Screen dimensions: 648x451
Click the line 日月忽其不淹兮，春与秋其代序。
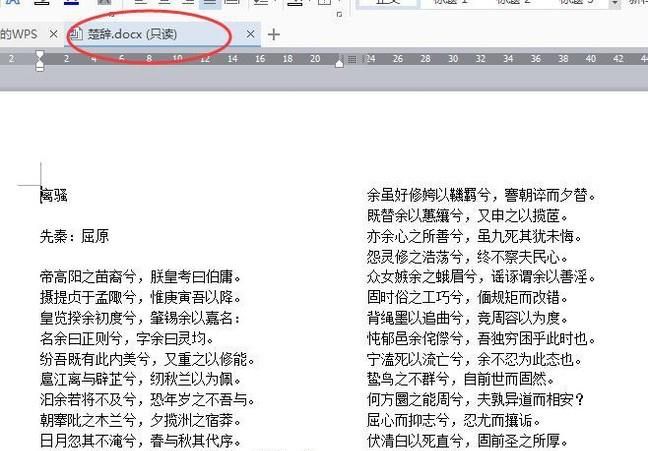click(x=141, y=441)
